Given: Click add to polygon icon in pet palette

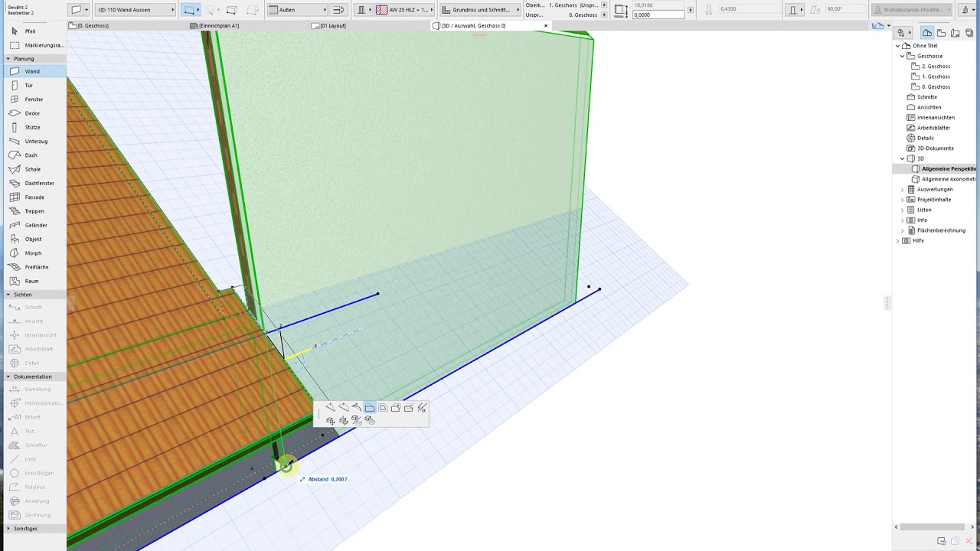Looking at the screenshot, I should click(x=395, y=408).
